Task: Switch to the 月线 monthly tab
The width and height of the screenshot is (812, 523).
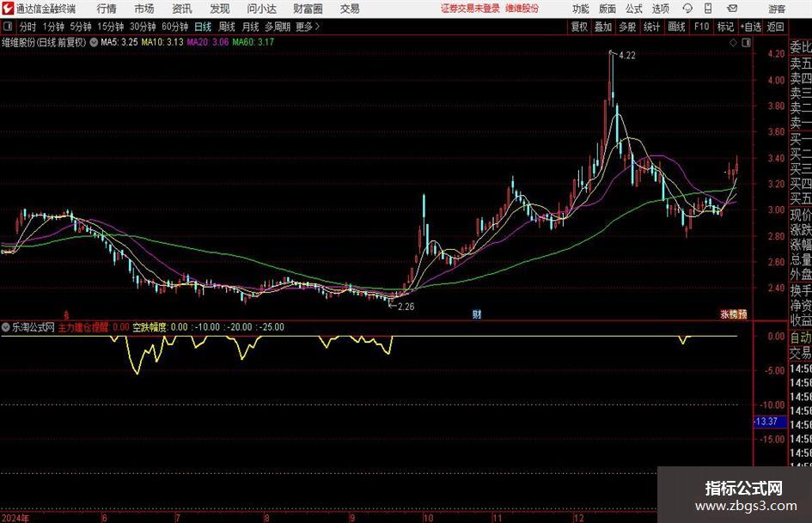Action: click(x=251, y=27)
